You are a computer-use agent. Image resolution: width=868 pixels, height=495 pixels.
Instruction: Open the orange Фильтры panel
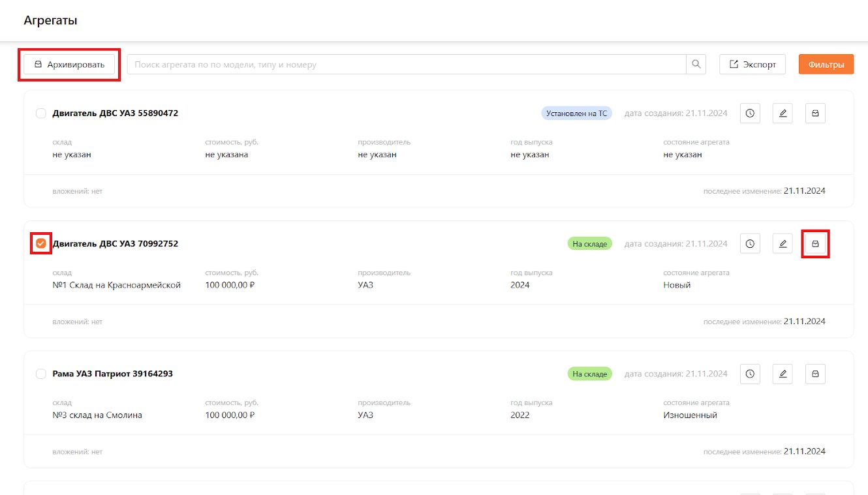(826, 64)
